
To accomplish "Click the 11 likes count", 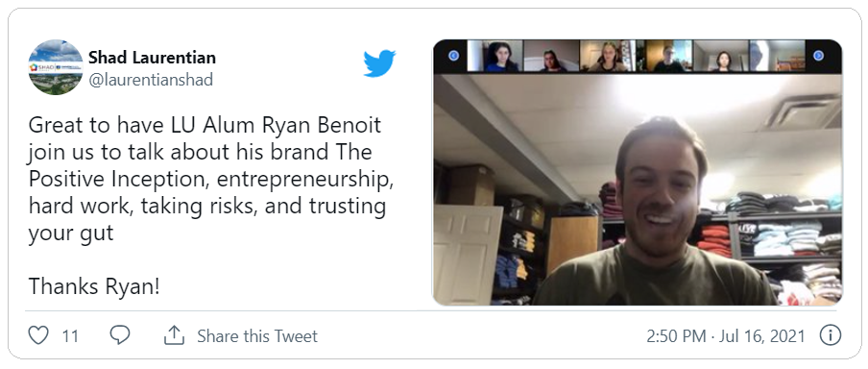I will pyautogui.click(x=70, y=335).
